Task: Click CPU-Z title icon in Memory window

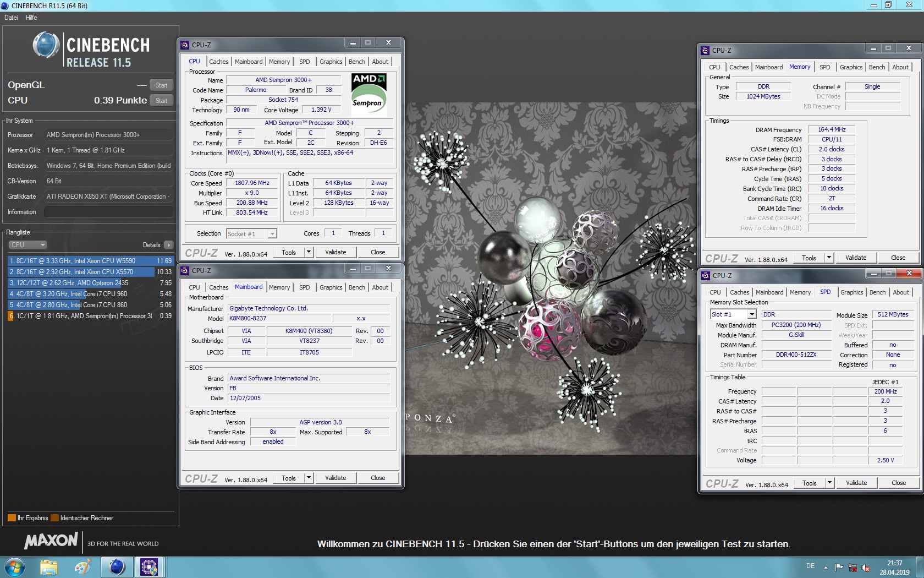Action: coord(706,51)
